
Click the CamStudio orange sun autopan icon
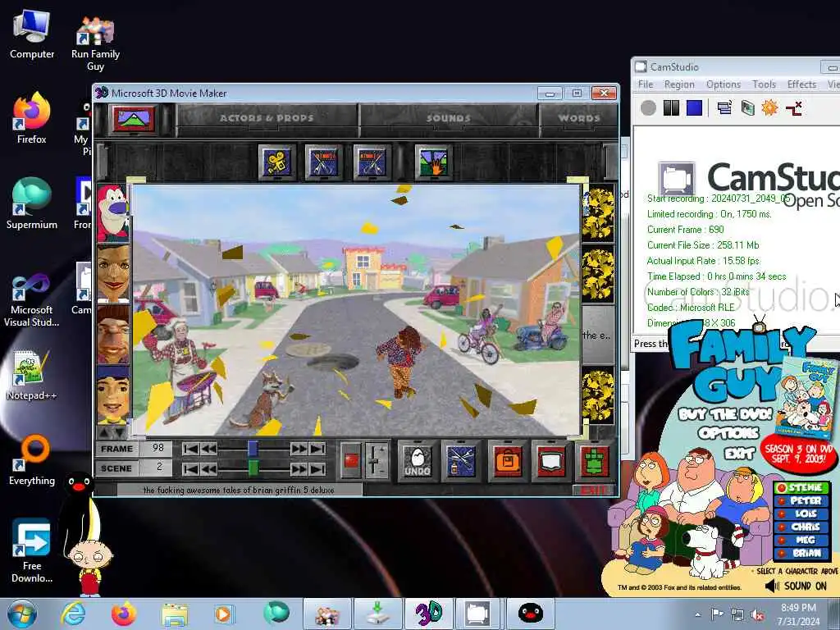(x=769, y=107)
